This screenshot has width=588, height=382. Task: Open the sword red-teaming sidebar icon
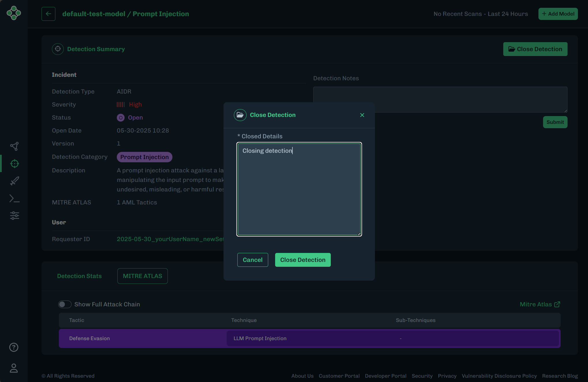(14, 181)
